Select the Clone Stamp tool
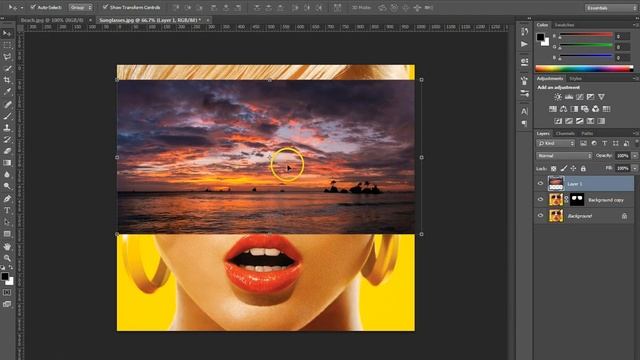Screen dimensions: 640x360 coord(7,128)
